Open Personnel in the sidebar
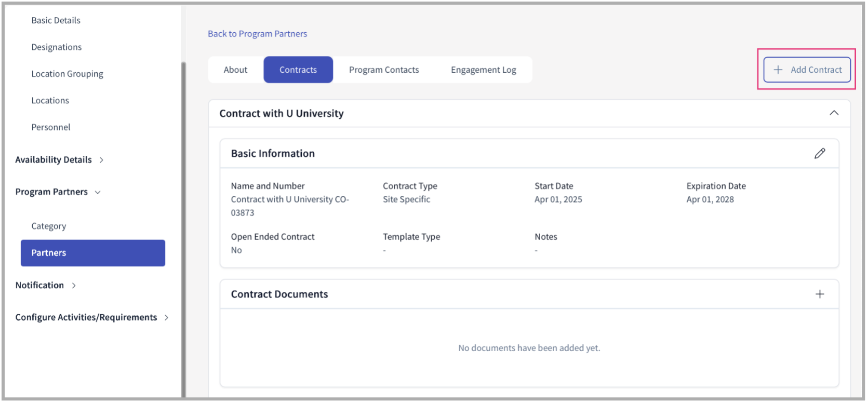 point(50,127)
